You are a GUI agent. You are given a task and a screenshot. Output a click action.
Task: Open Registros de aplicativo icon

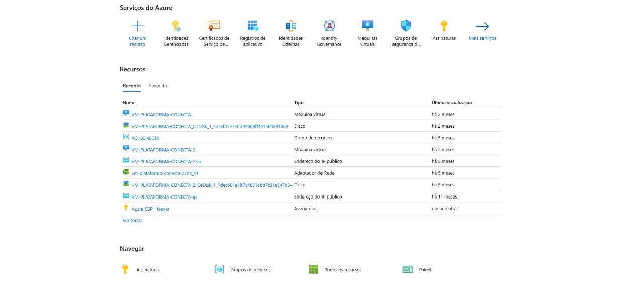coord(253,26)
